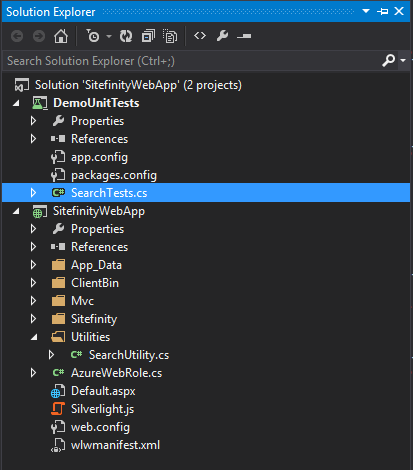This screenshot has width=413, height=470.
Task: Expand the App_Data folder
Action: coord(33,265)
